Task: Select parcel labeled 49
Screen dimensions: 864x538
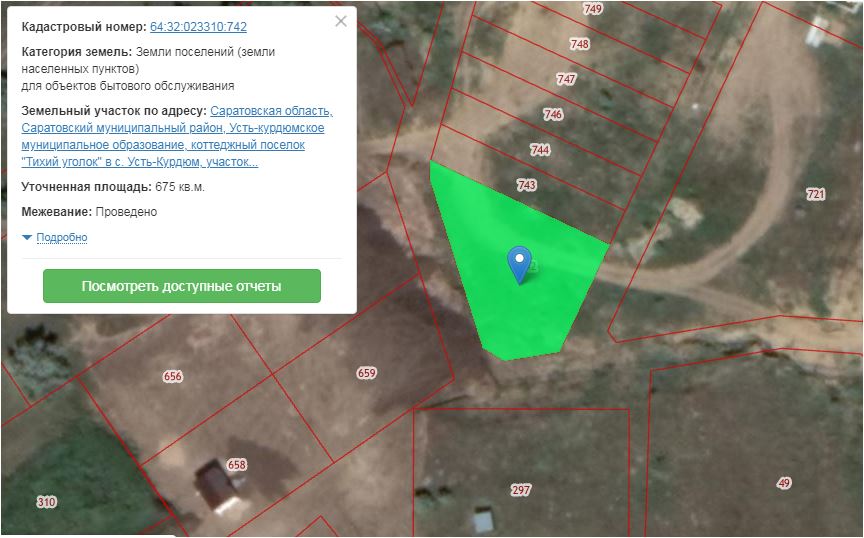Action: [x=784, y=483]
